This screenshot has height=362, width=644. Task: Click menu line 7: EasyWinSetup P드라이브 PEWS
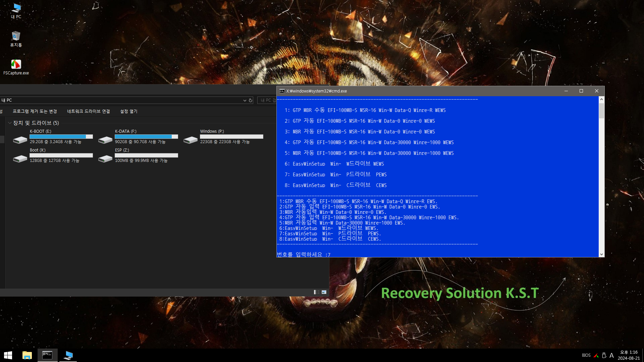point(335,175)
